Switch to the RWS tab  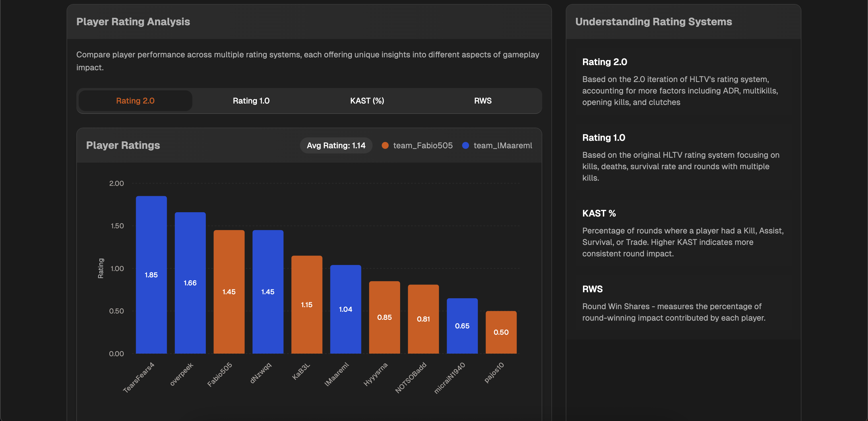(x=483, y=101)
